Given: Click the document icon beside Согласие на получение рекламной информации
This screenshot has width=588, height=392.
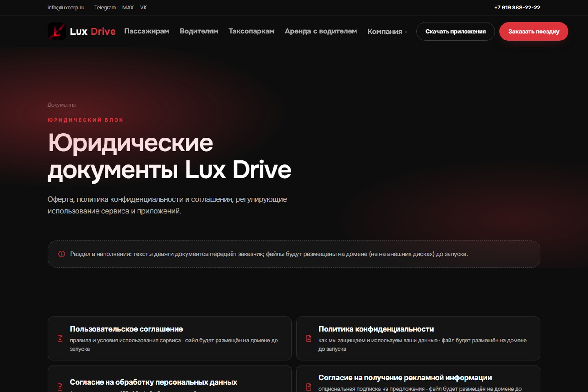Looking at the screenshot, I should coord(309,387).
